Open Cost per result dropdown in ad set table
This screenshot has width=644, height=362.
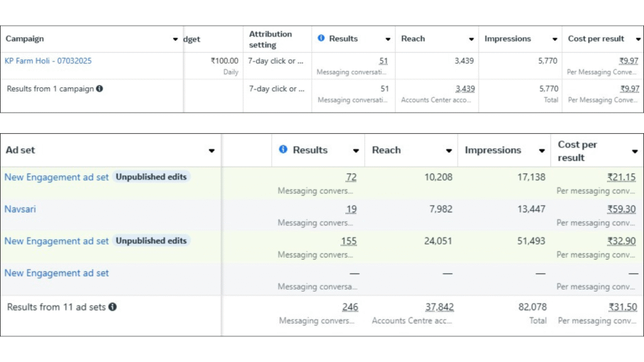coord(634,151)
